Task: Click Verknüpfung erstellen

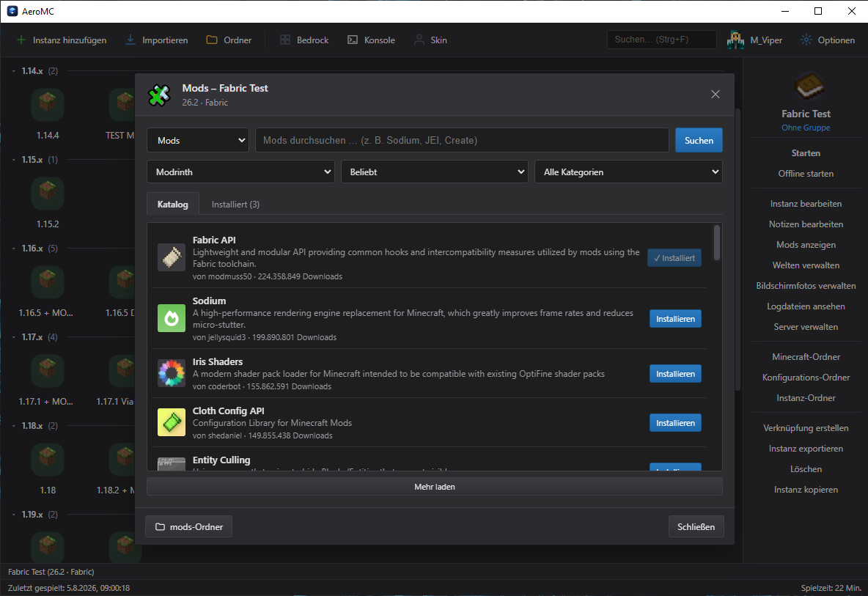Action: 806,428
